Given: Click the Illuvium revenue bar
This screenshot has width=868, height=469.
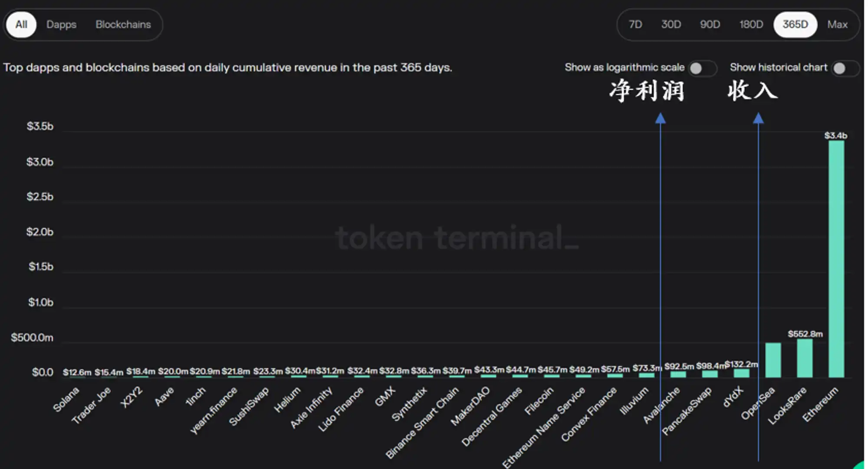Looking at the screenshot, I should 646,375.
